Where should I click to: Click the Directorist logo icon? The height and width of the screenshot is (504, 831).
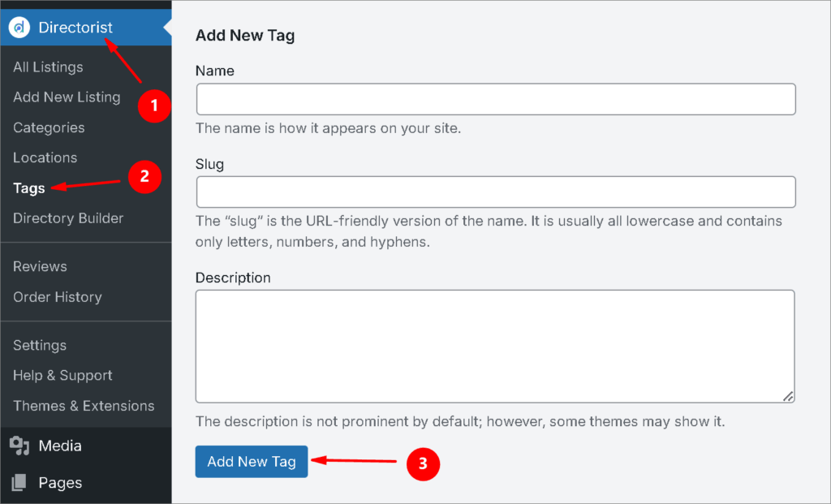(19, 28)
